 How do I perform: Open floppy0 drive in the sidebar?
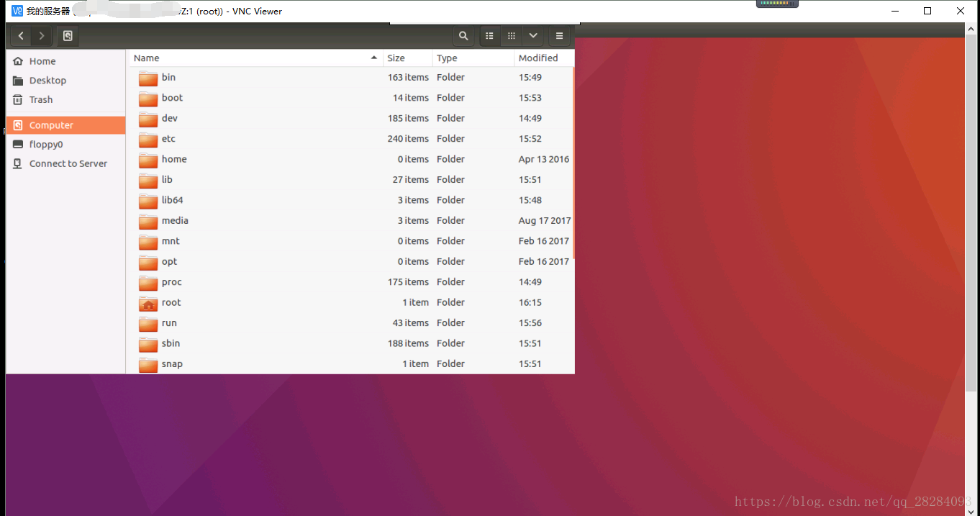[65, 144]
